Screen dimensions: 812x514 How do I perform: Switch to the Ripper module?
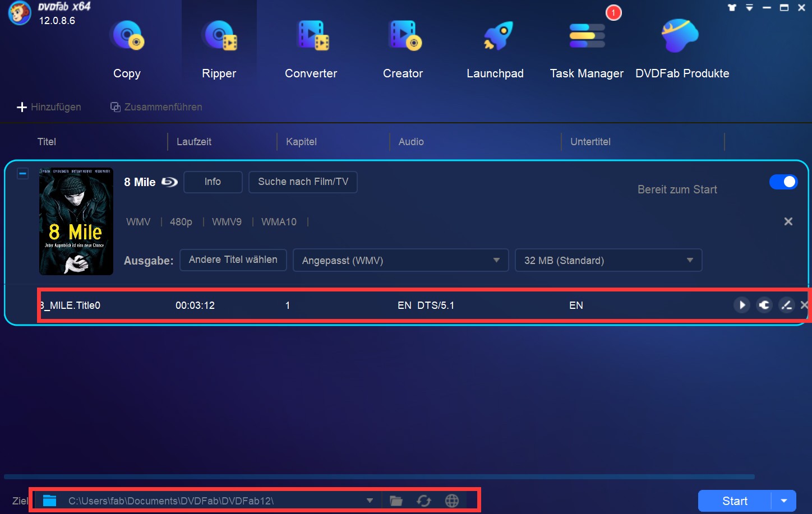(x=219, y=49)
